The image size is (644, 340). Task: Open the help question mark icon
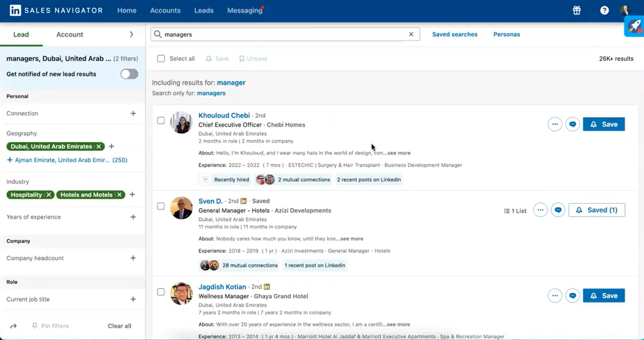pos(604,10)
